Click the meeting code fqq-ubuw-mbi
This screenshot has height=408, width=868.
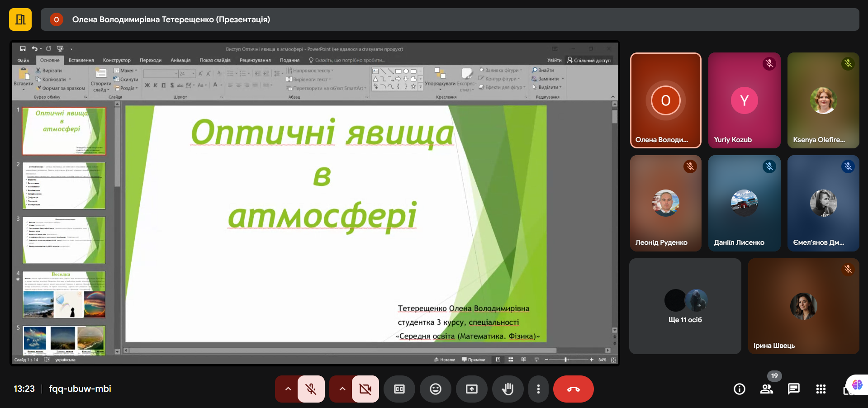point(80,389)
